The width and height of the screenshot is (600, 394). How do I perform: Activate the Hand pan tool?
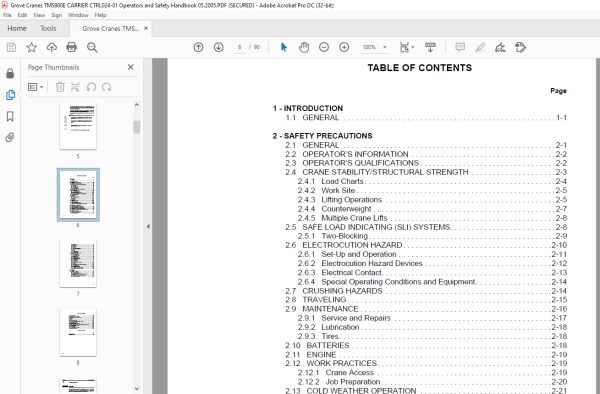[304, 47]
